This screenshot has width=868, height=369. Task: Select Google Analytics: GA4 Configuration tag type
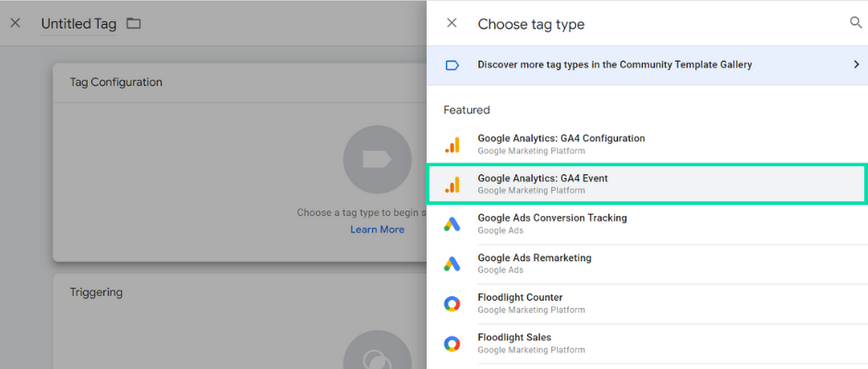coord(646,144)
